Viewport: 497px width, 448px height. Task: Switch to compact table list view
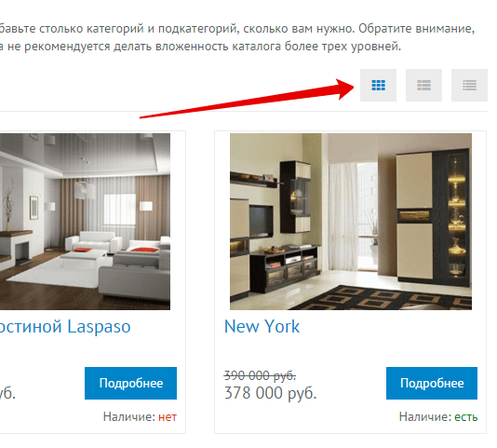469,85
